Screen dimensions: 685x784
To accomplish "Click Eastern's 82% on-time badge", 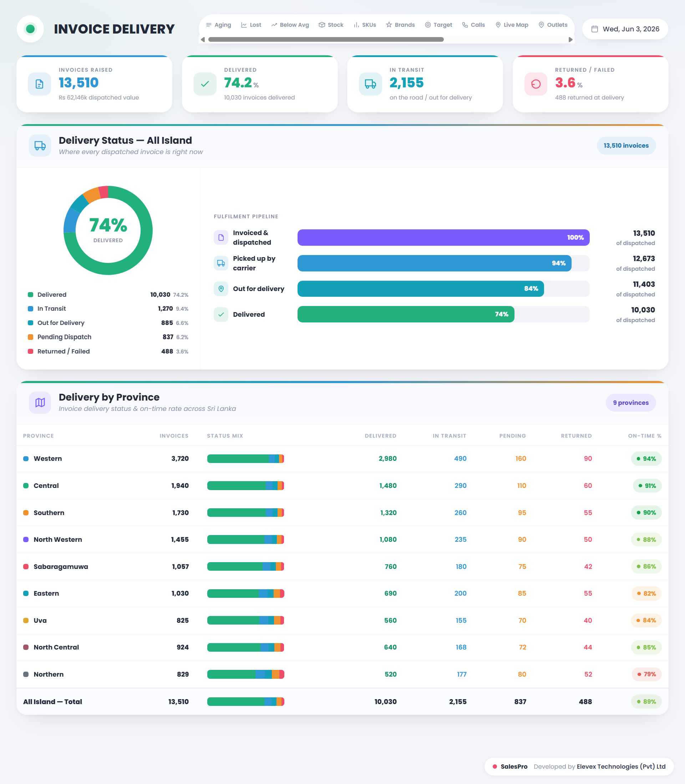I will point(646,593).
